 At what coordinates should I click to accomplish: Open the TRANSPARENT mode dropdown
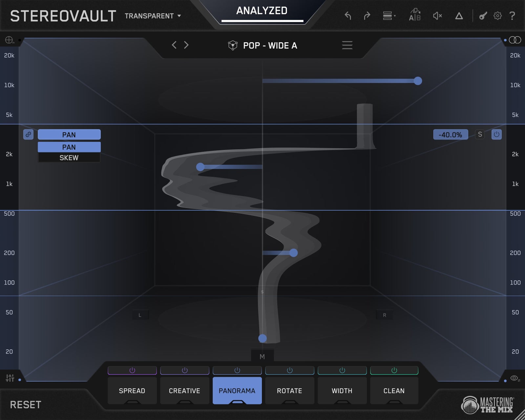[153, 16]
